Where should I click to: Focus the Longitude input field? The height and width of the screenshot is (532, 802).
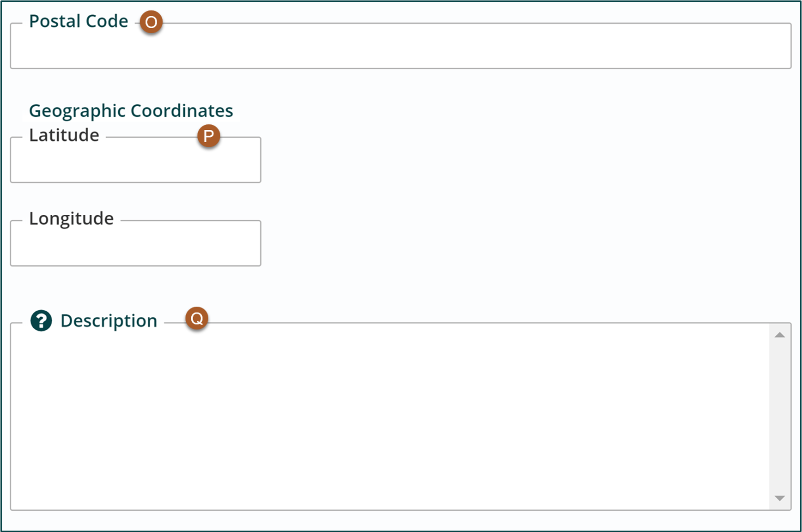(135, 243)
